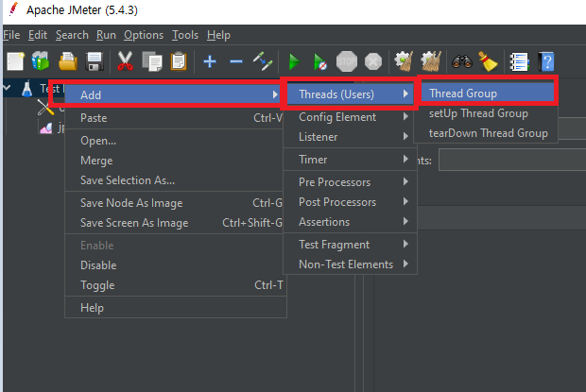
Task: Select Help in the context menu
Action: coord(174,308)
